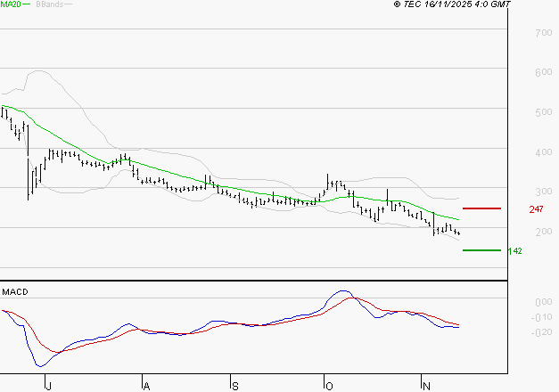Click the O month marker on time axis
This screenshot has height=392, width=559.
pyautogui.click(x=329, y=386)
